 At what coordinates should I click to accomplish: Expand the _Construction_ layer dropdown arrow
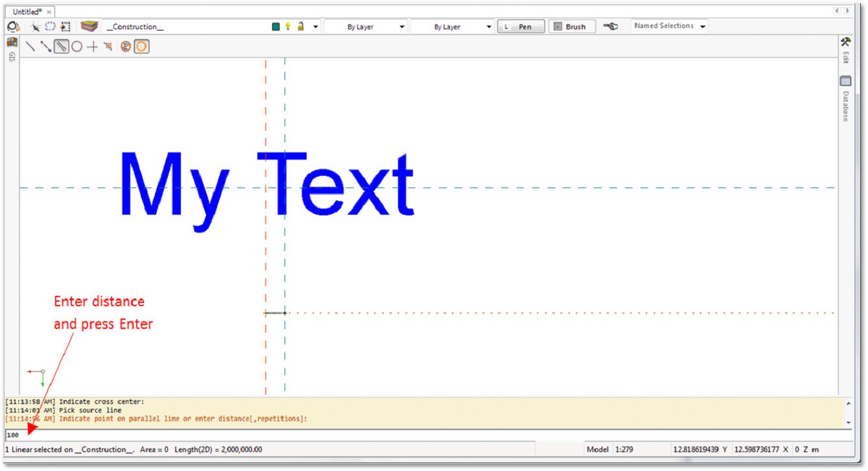pos(316,27)
